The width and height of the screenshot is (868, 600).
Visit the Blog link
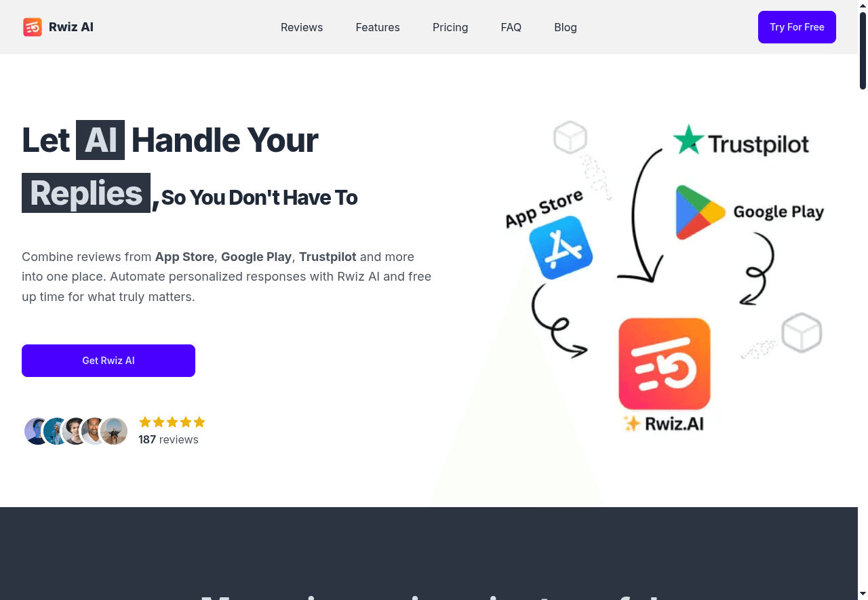566,27
